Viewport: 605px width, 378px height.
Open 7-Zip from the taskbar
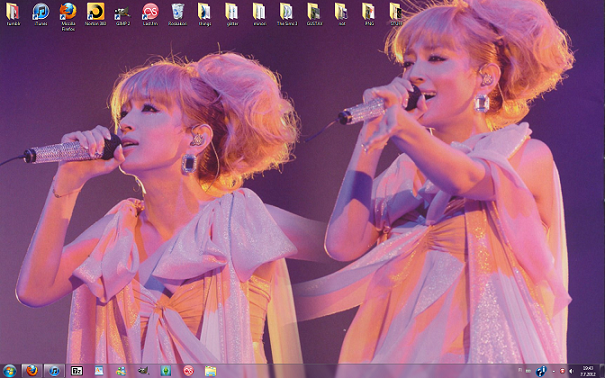(76, 371)
